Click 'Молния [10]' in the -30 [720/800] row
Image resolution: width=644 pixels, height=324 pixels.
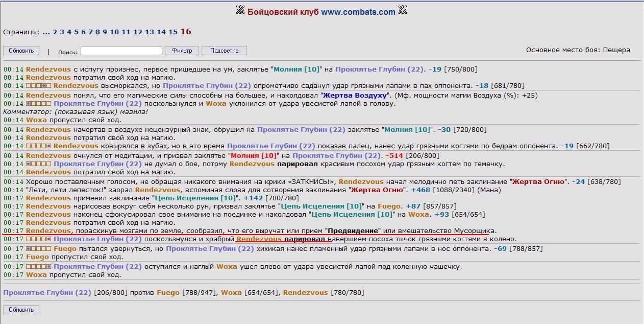click(x=408, y=130)
